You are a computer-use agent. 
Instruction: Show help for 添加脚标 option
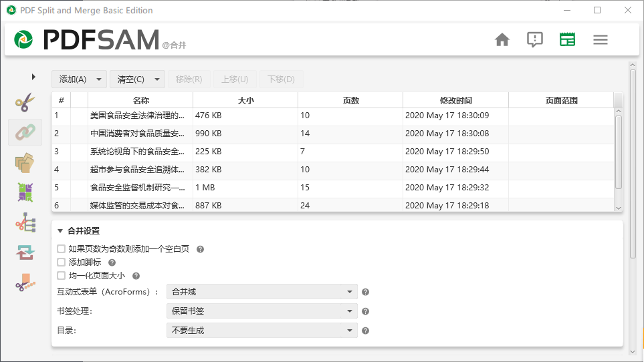(x=112, y=262)
